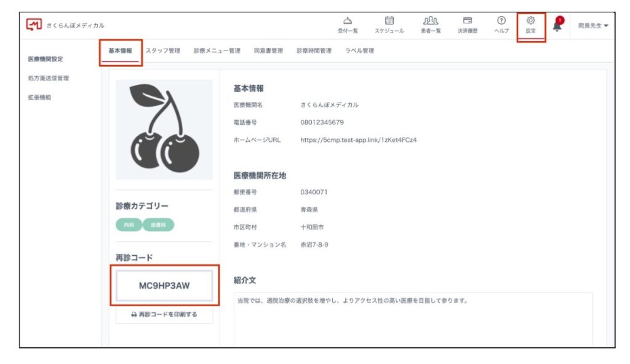Screen dimensions: 630x364
Task: Switch to the 診療メニュー管理 tab
Action: tap(217, 51)
